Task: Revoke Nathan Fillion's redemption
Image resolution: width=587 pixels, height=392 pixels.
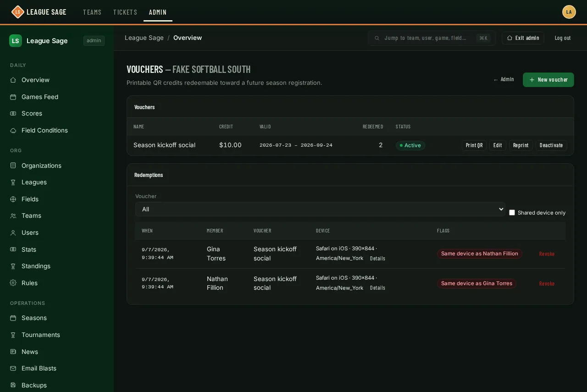Action: pyautogui.click(x=547, y=284)
